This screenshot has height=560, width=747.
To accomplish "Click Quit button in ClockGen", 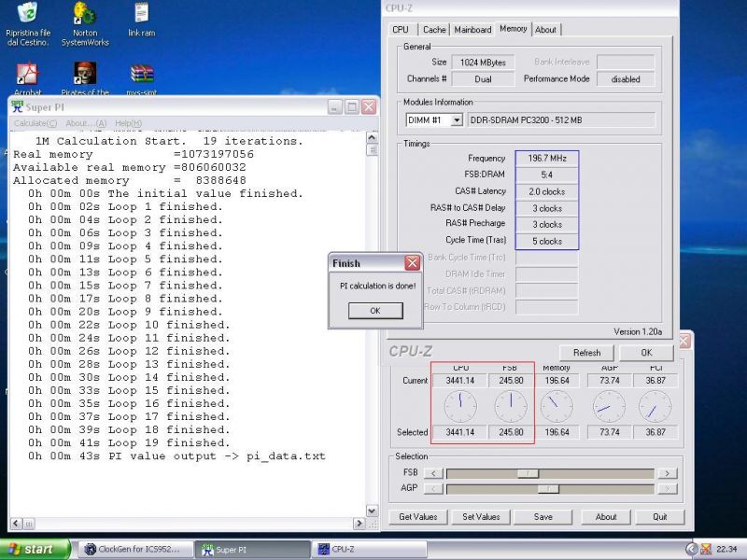I will (x=660, y=517).
